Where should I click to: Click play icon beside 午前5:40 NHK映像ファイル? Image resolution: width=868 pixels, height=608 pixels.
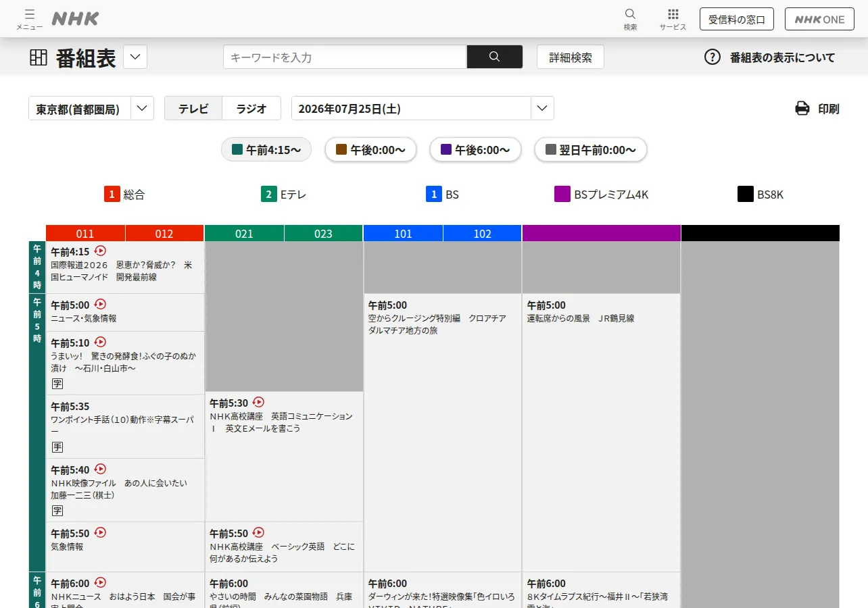point(100,469)
